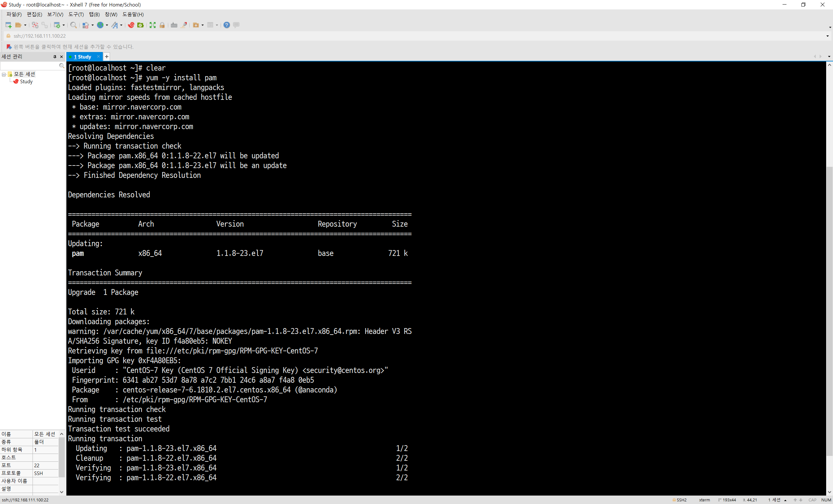Switch to the 1 Study tab

[x=83, y=57]
